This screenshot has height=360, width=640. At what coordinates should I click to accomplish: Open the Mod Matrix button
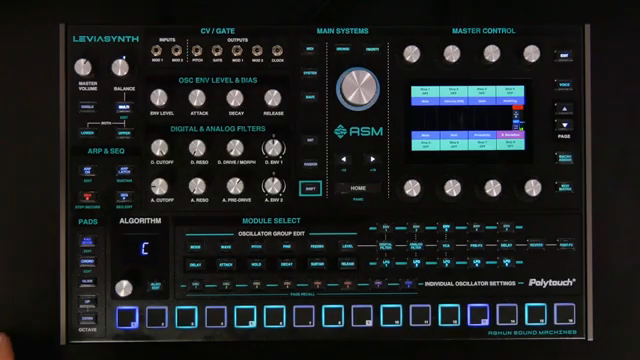coord(564,187)
